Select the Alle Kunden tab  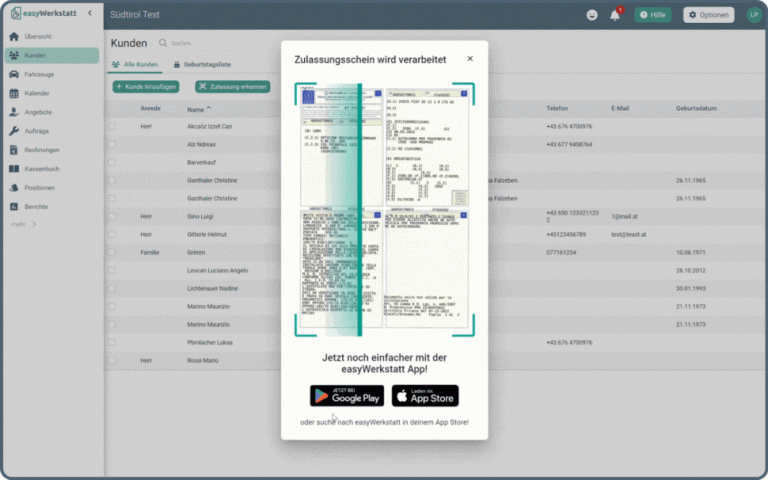[134, 65]
